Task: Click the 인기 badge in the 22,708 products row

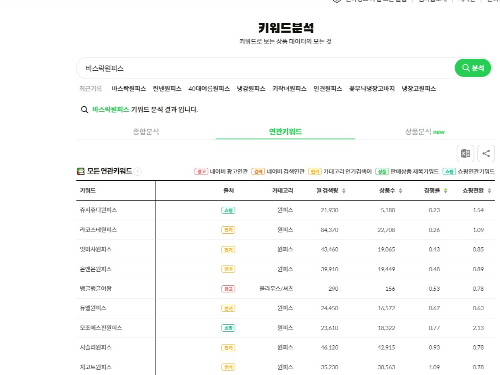Action: tap(228, 230)
